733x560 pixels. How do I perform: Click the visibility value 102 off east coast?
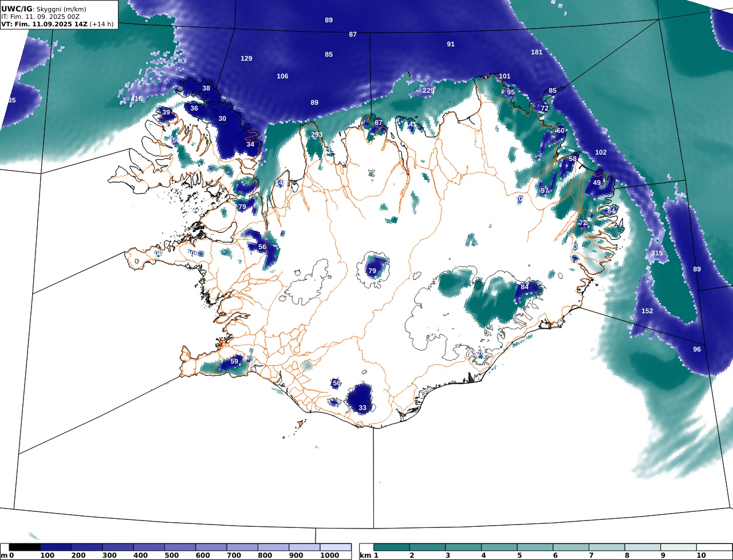[x=601, y=152]
